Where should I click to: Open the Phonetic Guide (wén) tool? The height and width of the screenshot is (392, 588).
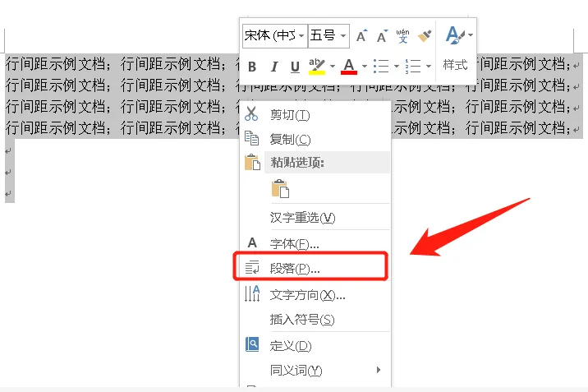pos(403,36)
